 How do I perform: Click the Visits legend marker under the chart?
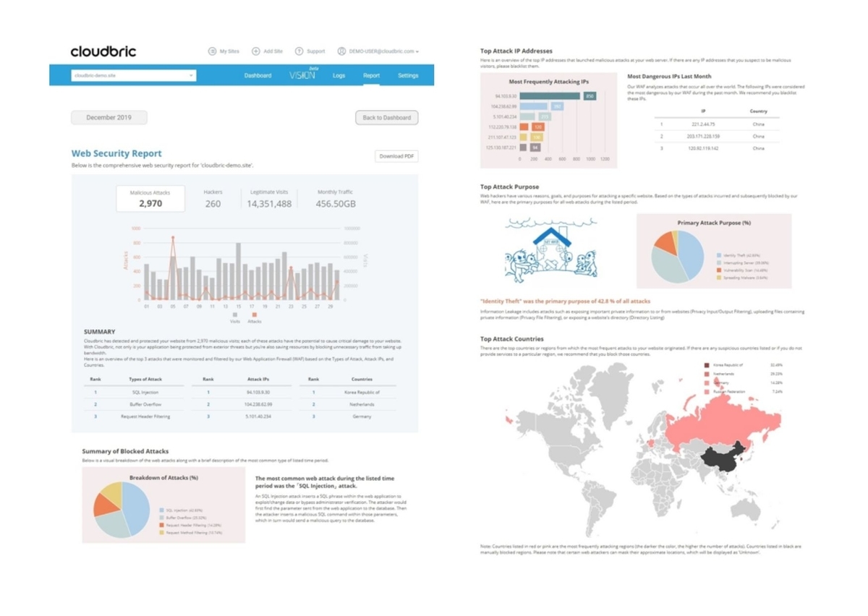coord(235,315)
